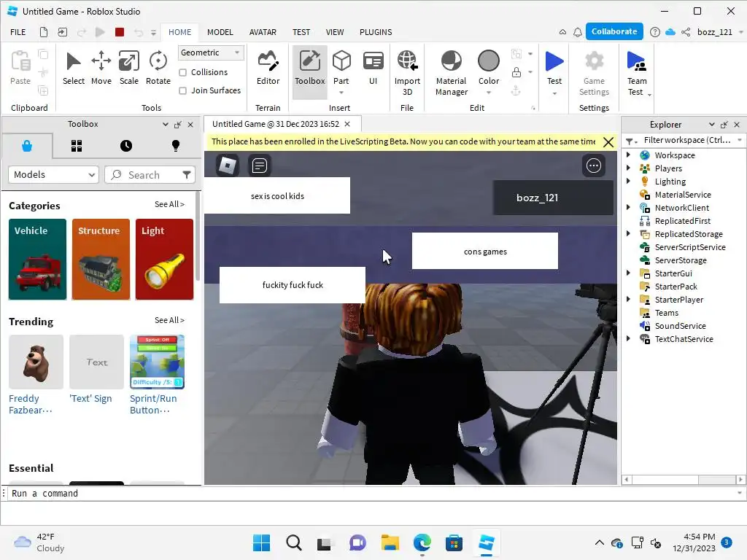Image resolution: width=747 pixels, height=560 pixels.
Task: Open the viewport more-options ellipsis button
Action: pos(594,166)
